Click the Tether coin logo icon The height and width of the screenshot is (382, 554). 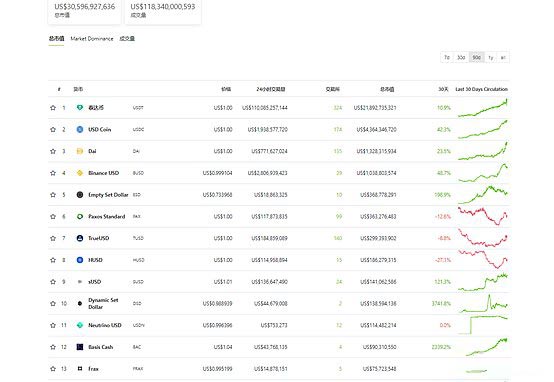[80, 107]
